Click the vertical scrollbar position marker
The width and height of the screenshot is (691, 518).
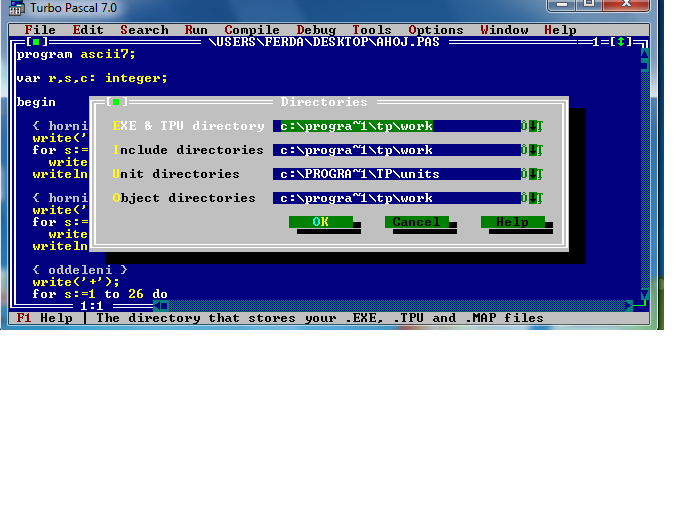click(645, 66)
